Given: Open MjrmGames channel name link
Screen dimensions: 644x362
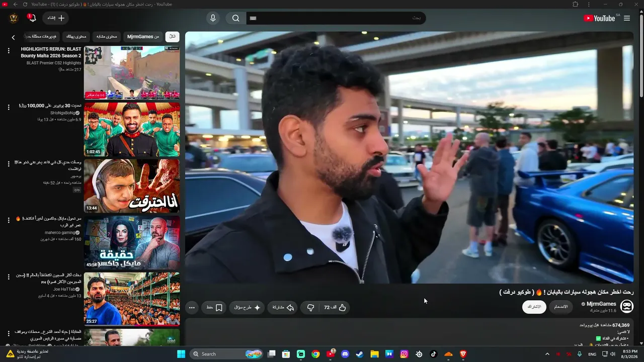Looking at the screenshot, I should click(601, 304).
